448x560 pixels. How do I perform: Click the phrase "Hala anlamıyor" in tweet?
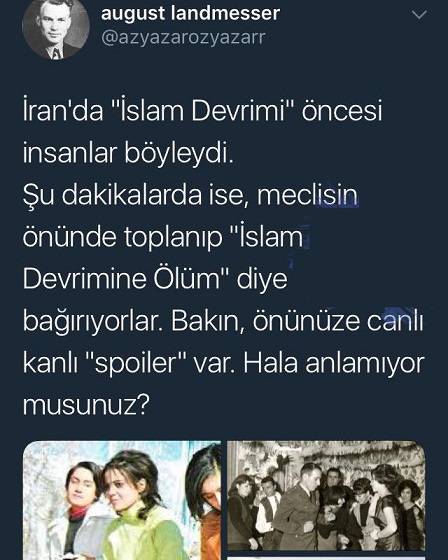(334, 364)
